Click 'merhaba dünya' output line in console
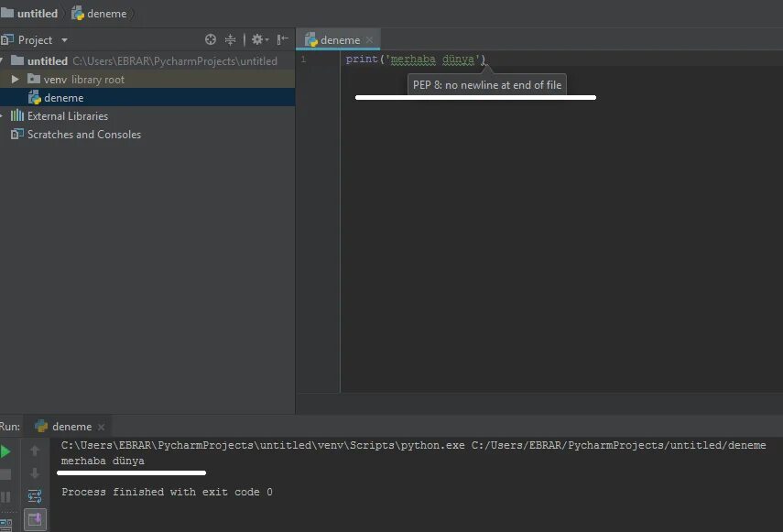Viewport: 783px width, 532px height. [103, 461]
